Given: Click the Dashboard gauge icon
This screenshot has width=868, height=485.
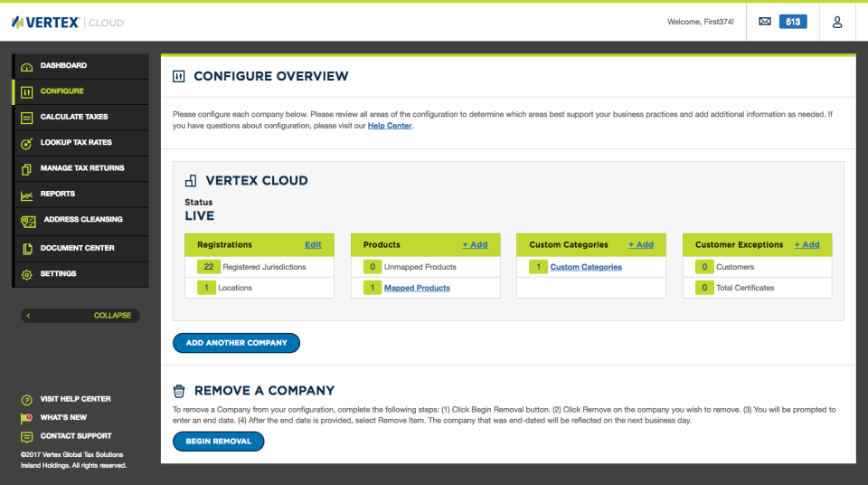Looking at the screenshot, I should point(26,66).
